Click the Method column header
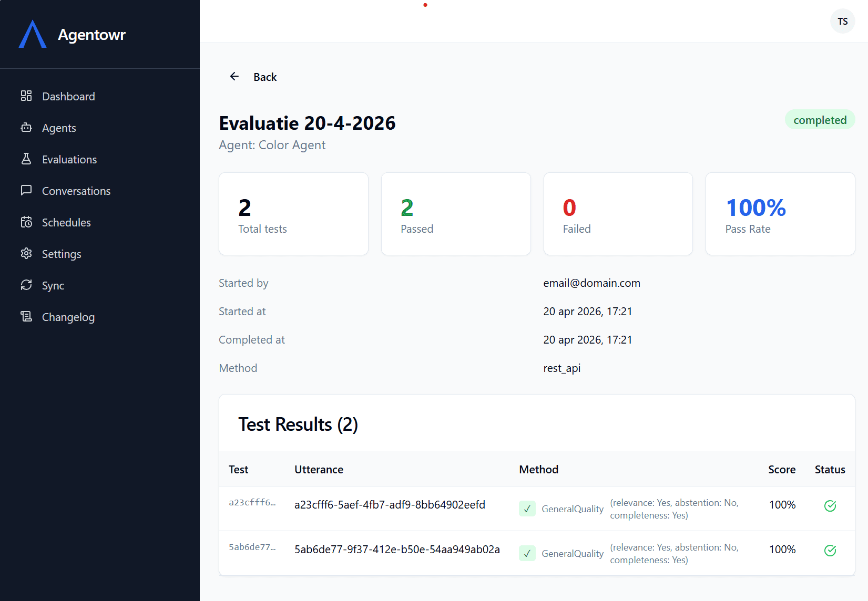The height and width of the screenshot is (601, 868). click(x=538, y=470)
